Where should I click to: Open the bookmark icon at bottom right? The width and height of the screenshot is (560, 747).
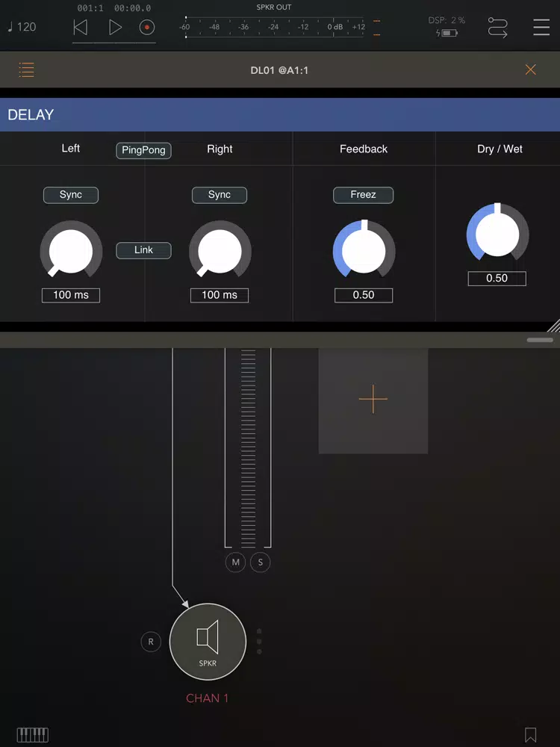pos(530,734)
